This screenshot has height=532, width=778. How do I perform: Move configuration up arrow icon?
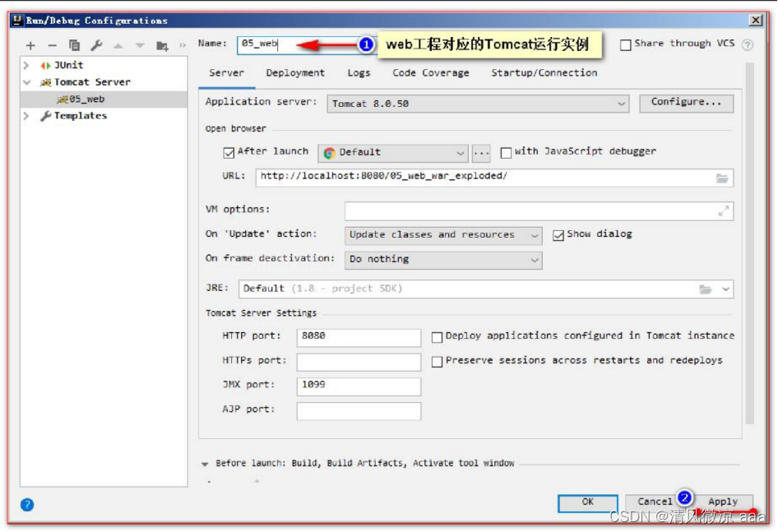click(x=118, y=46)
